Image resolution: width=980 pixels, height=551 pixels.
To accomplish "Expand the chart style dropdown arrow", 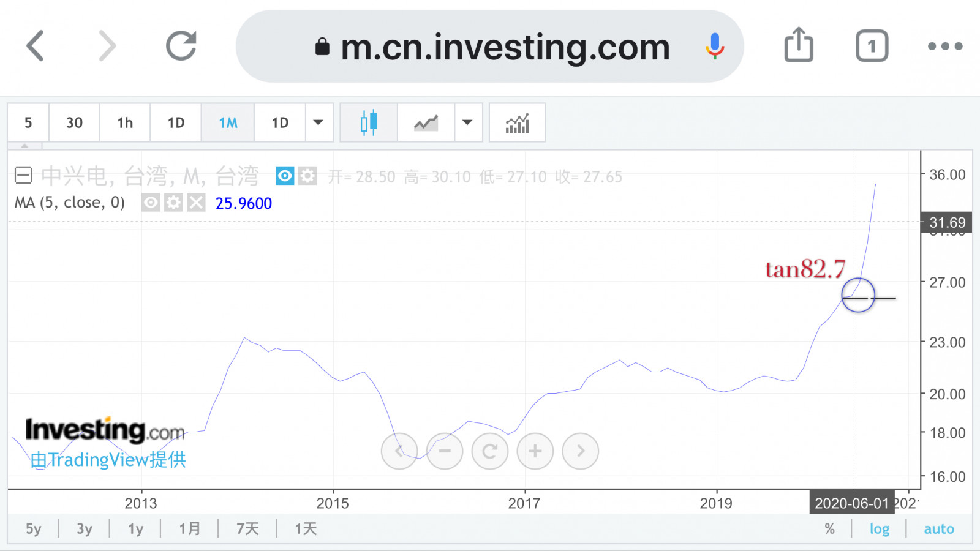I will pyautogui.click(x=468, y=123).
